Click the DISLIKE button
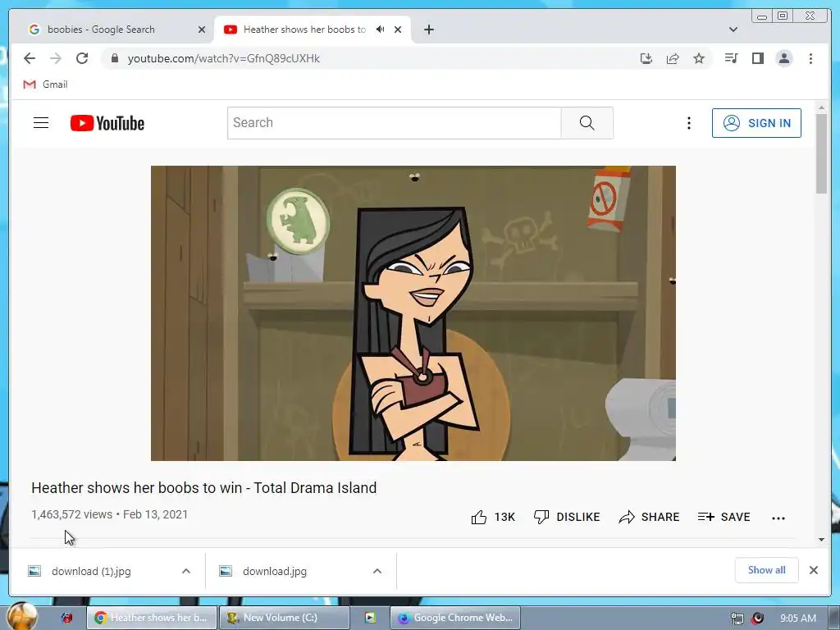Viewport: 840px width, 630px height. 567,517
